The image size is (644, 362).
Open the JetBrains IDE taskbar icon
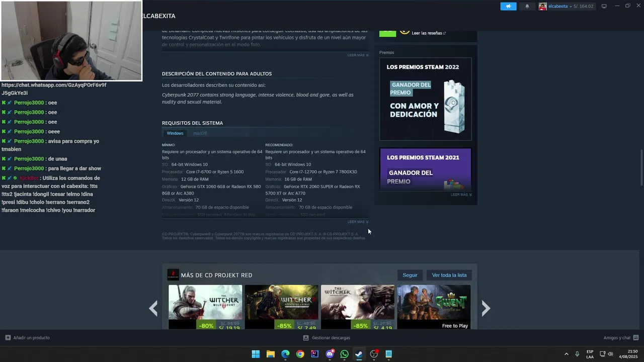coord(315,354)
